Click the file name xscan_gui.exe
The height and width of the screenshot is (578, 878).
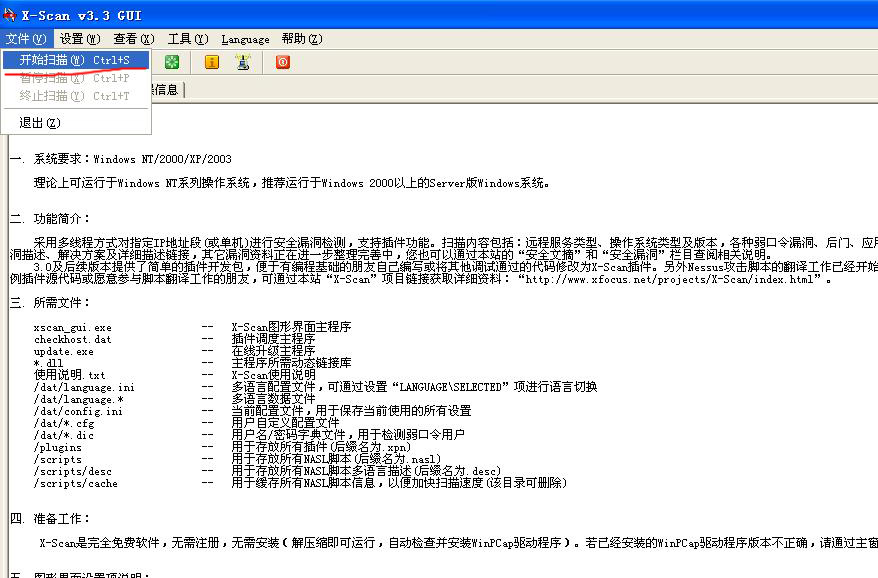pos(72,328)
